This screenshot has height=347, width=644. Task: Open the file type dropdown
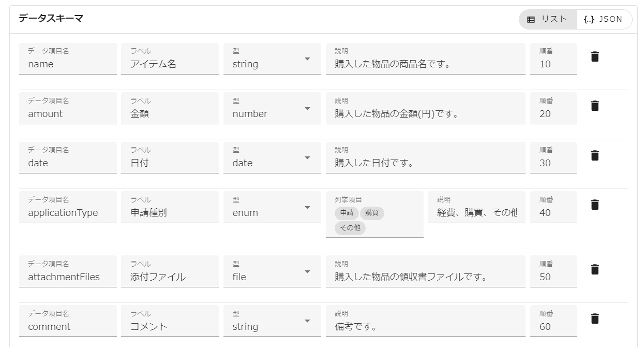click(272, 272)
